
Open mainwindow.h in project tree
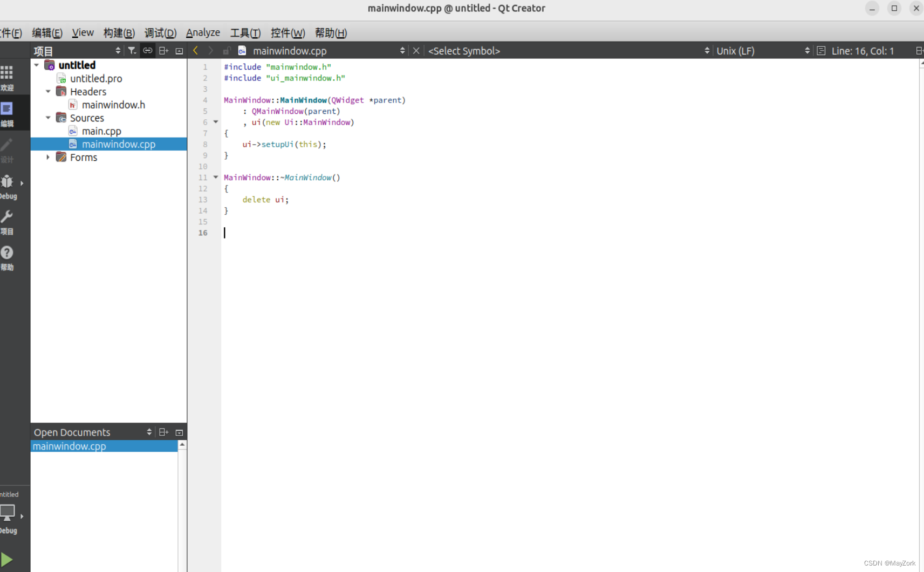(113, 105)
